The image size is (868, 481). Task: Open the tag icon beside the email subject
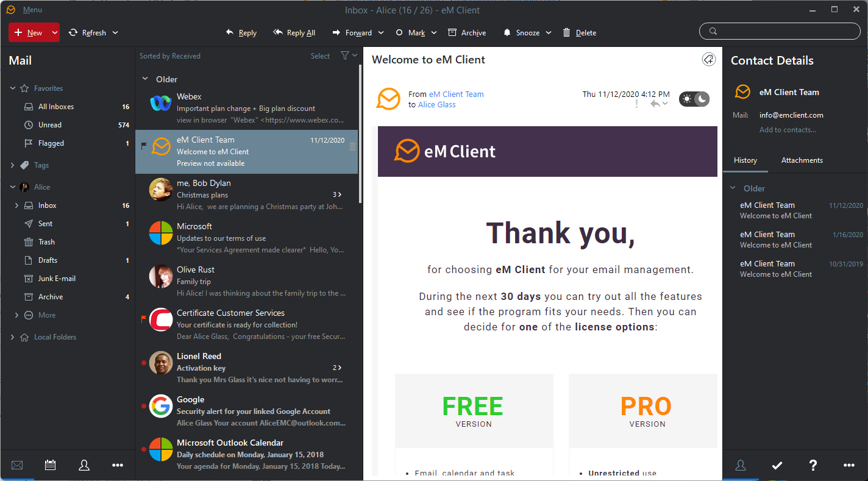pos(708,59)
